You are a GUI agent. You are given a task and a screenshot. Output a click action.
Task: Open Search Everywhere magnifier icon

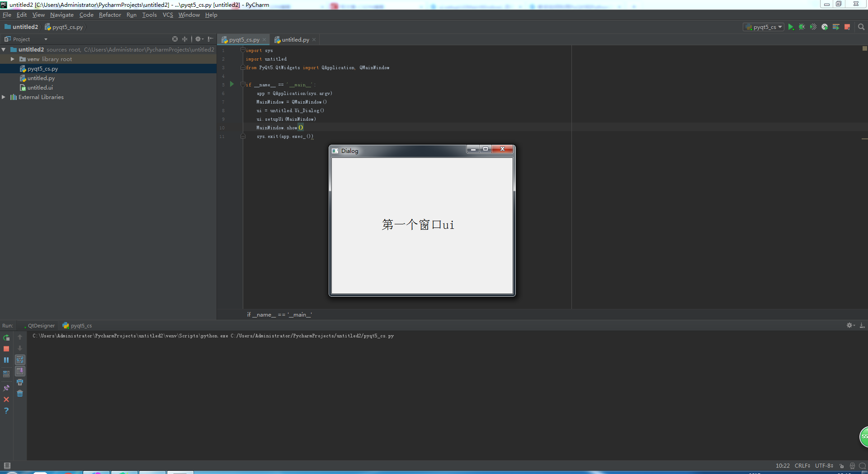point(861,27)
